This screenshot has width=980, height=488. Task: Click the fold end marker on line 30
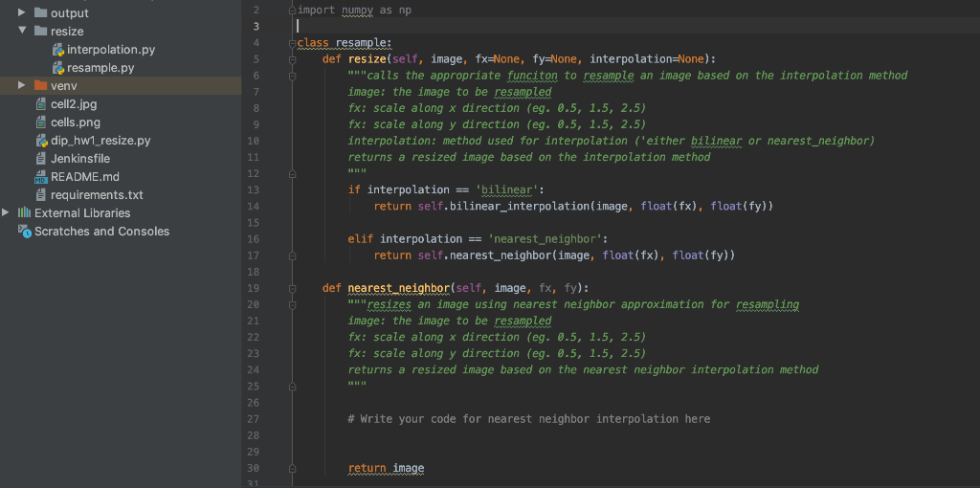click(292, 468)
